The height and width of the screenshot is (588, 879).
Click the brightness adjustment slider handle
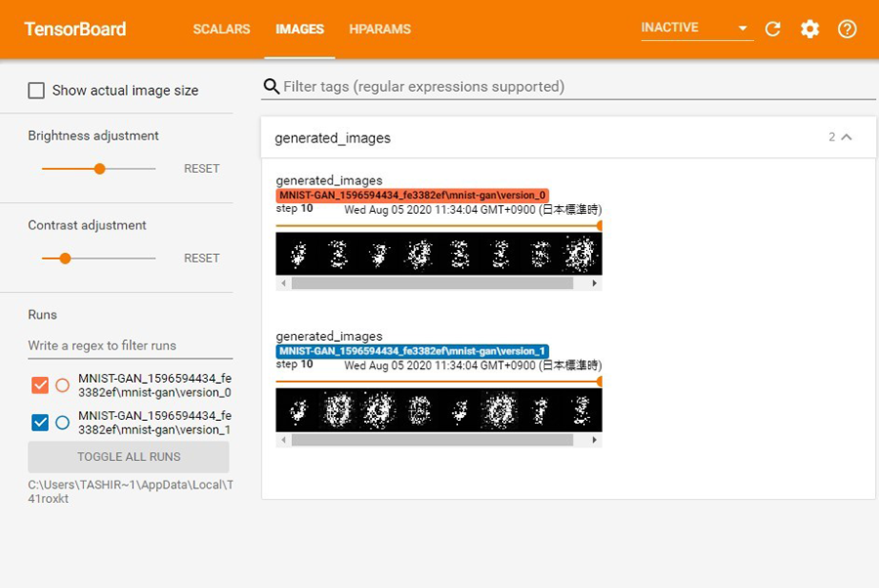tap(100, 169)
